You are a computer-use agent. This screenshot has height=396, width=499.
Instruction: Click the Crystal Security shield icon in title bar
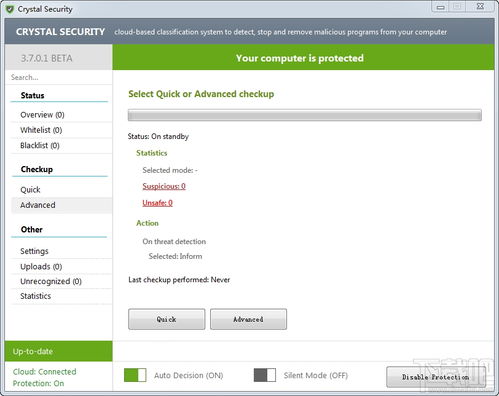tap(10, 9)
